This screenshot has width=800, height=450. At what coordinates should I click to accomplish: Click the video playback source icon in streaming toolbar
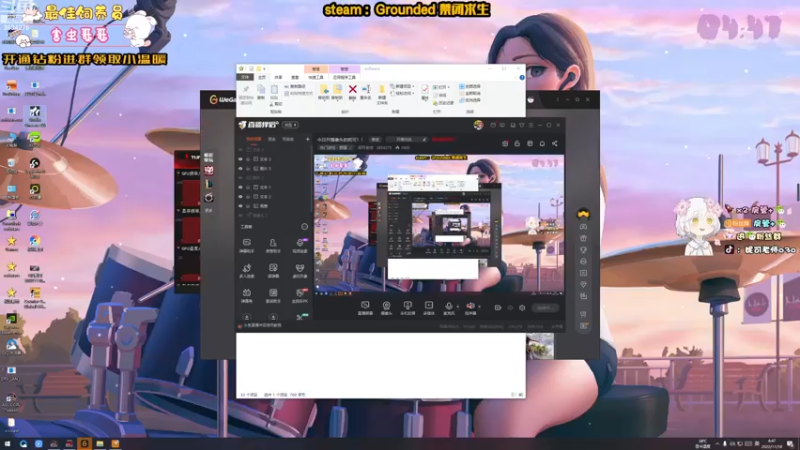click(x=429, y=306)
